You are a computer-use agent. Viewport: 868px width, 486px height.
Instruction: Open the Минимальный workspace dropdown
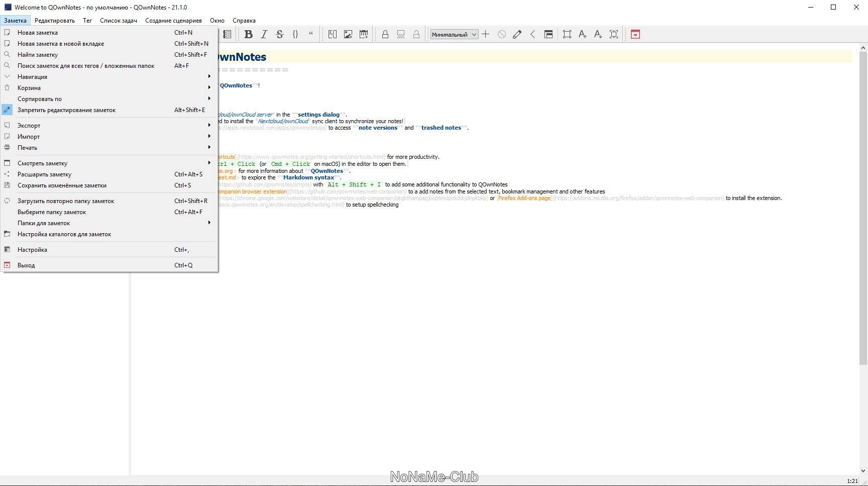point(454,35)
